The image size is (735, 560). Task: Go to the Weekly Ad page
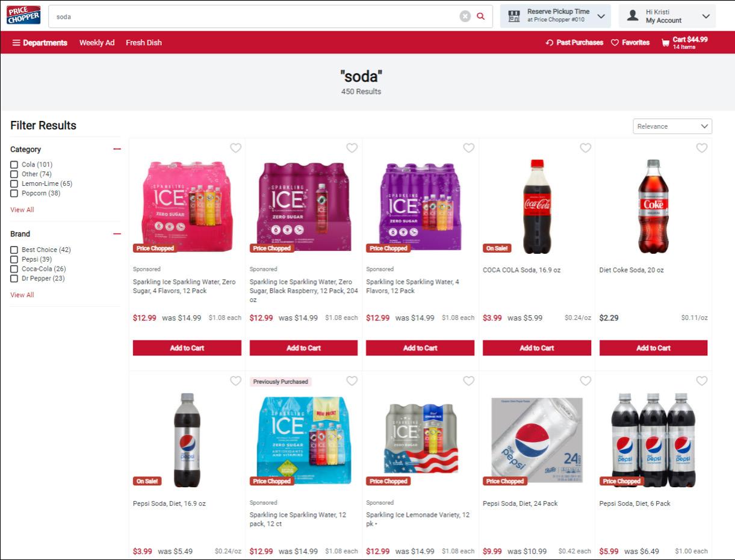pos(97,43)
